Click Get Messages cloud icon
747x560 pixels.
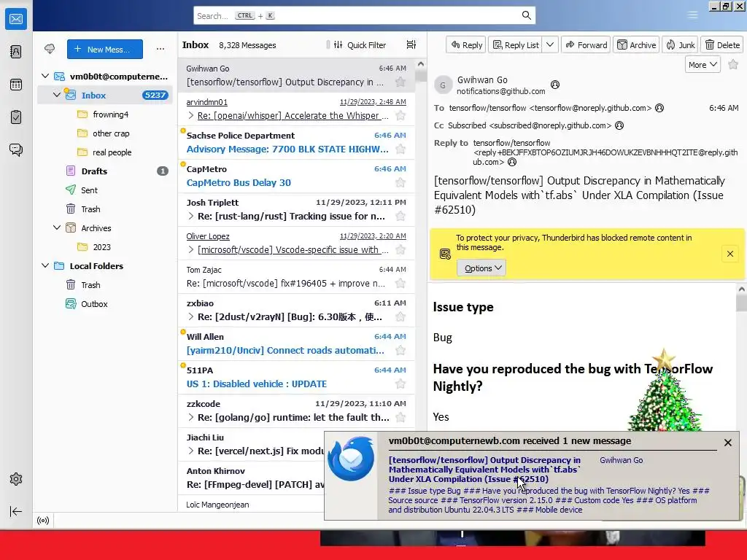point(50,49)
